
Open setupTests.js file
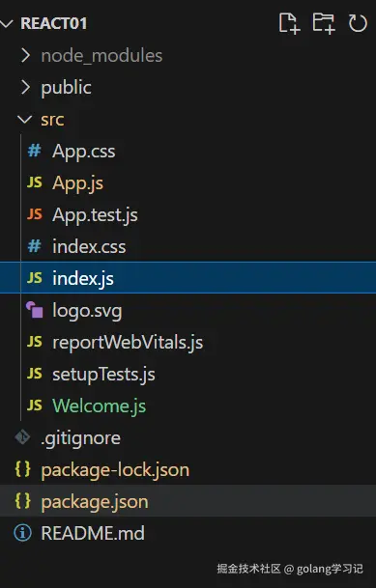(x=104, y=375)
